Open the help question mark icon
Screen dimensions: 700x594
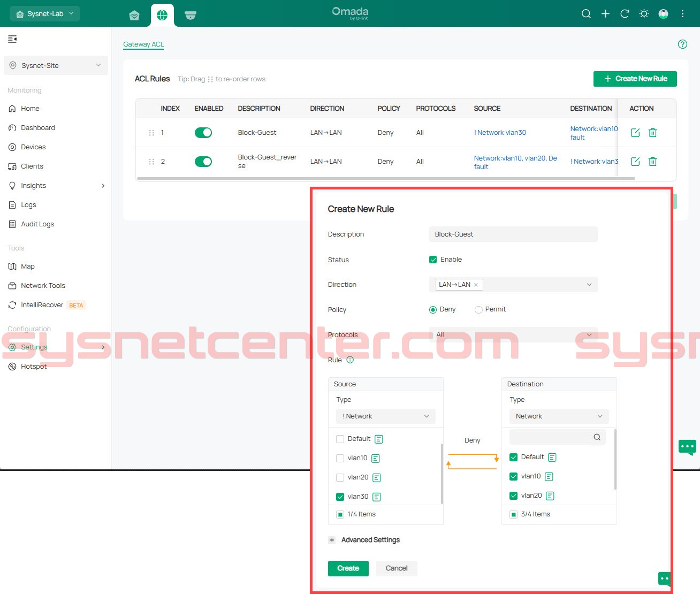coord(682,44)
